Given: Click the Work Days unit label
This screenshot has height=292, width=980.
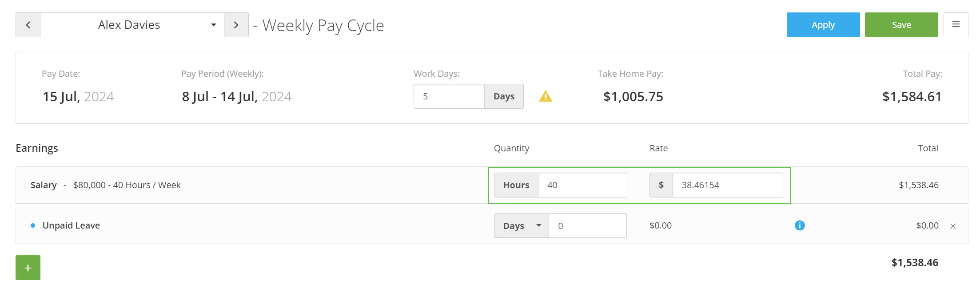Looking at the screenshot, I should pyautogui.click(x=504, y=96).
